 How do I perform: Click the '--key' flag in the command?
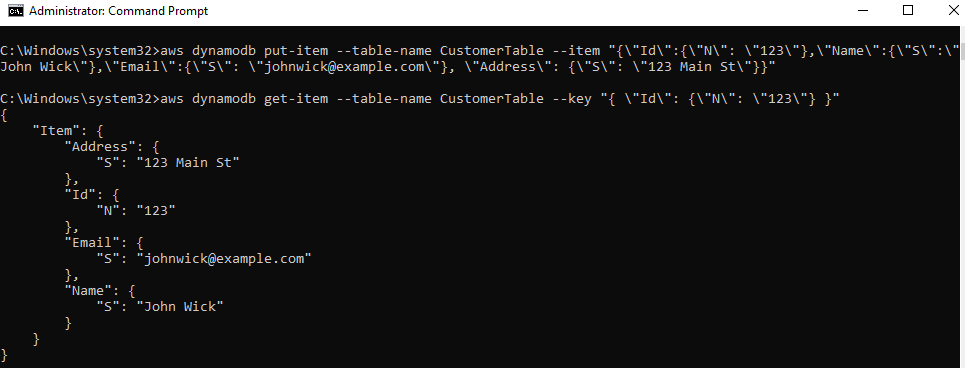(x=572, y=98)
